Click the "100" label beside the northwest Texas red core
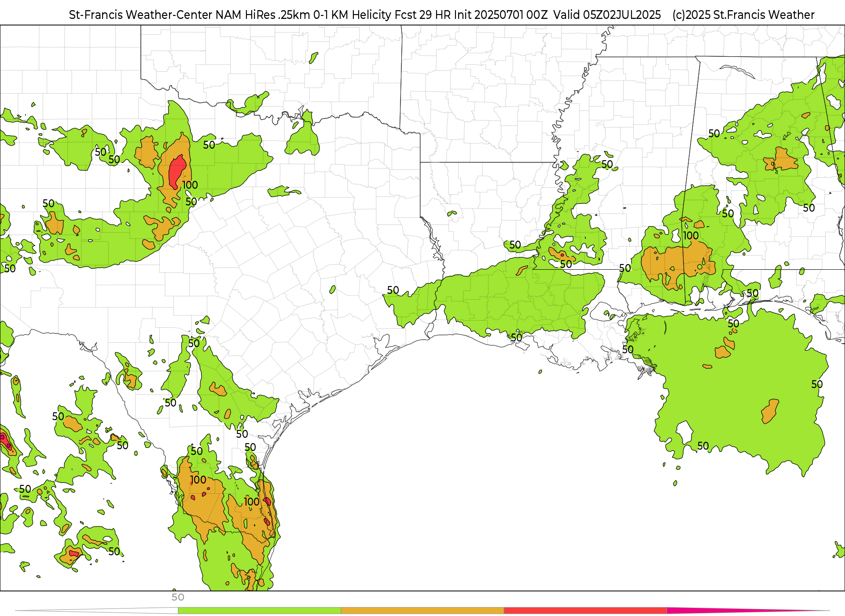Screen dimensions: 845x616 190,185
